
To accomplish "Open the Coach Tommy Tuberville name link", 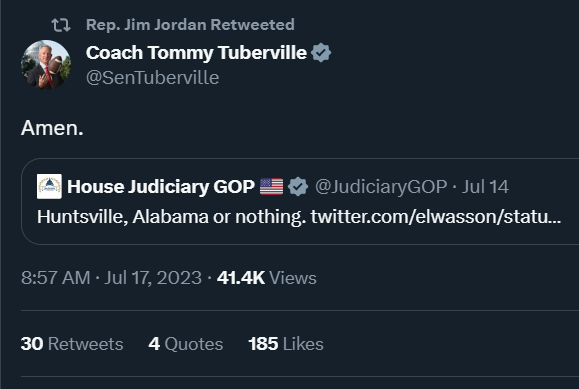I will pos(196,53).
